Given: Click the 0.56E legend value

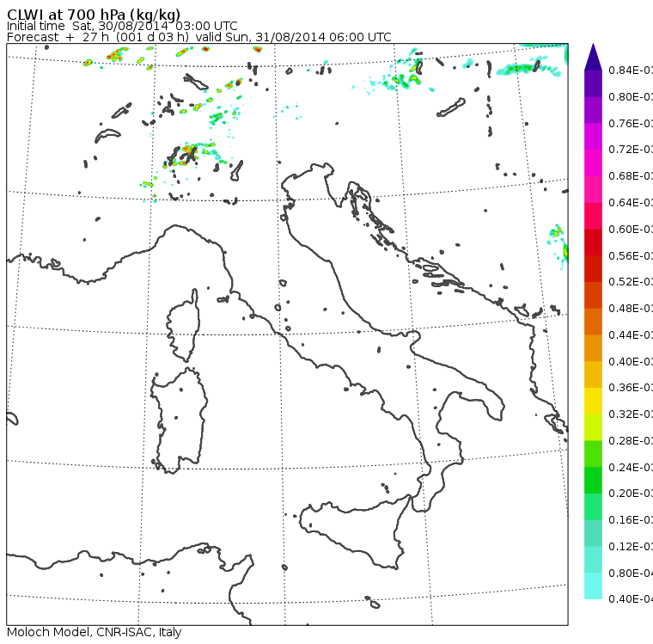Looking at the screenshot, I should (x=631, y=255).
